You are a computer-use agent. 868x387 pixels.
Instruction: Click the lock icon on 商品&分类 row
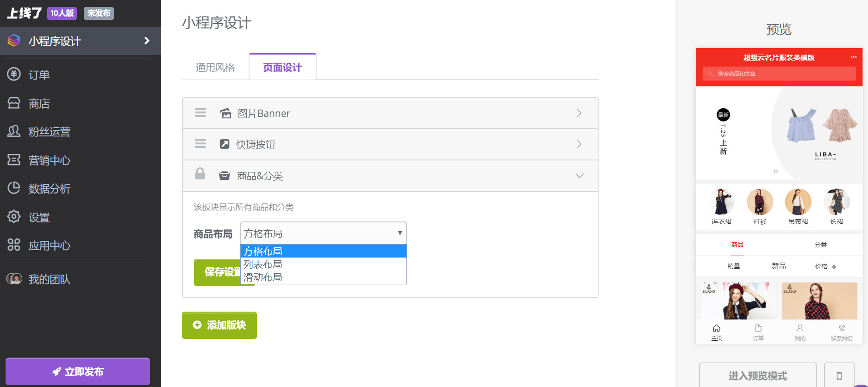point(200,174)
